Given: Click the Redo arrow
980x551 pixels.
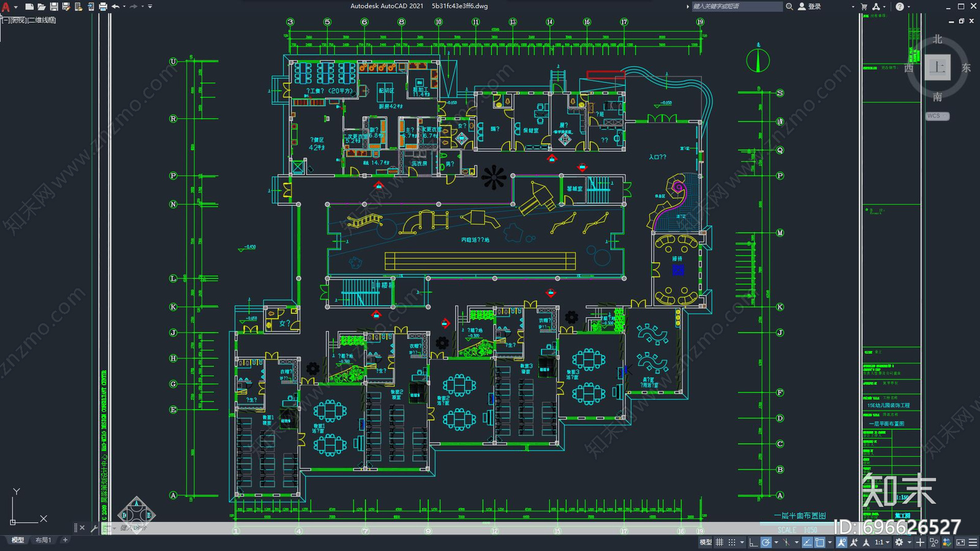Looking at the screenshot, I should [x=134, y=7].
